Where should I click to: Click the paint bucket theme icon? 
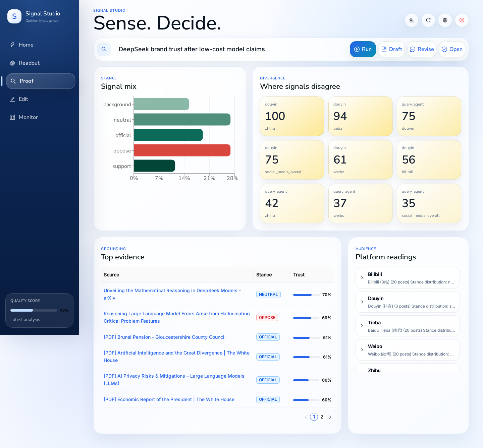point(412,20)
